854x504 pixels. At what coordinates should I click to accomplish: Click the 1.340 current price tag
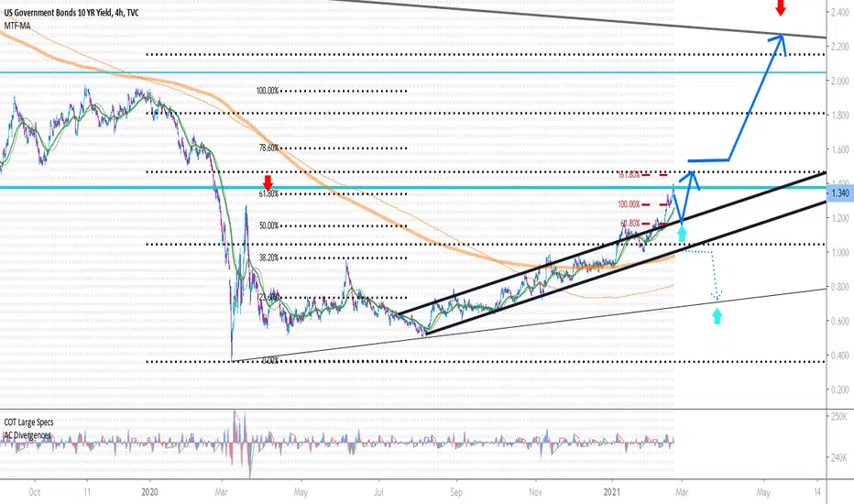pyautogui.click(x=840, y=193)
